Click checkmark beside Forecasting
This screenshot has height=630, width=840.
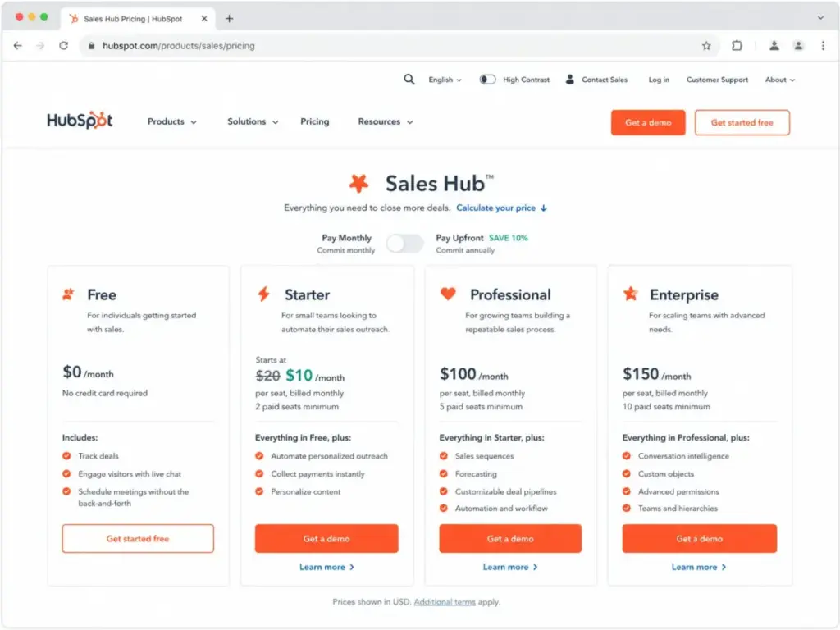tap(444, 473)
